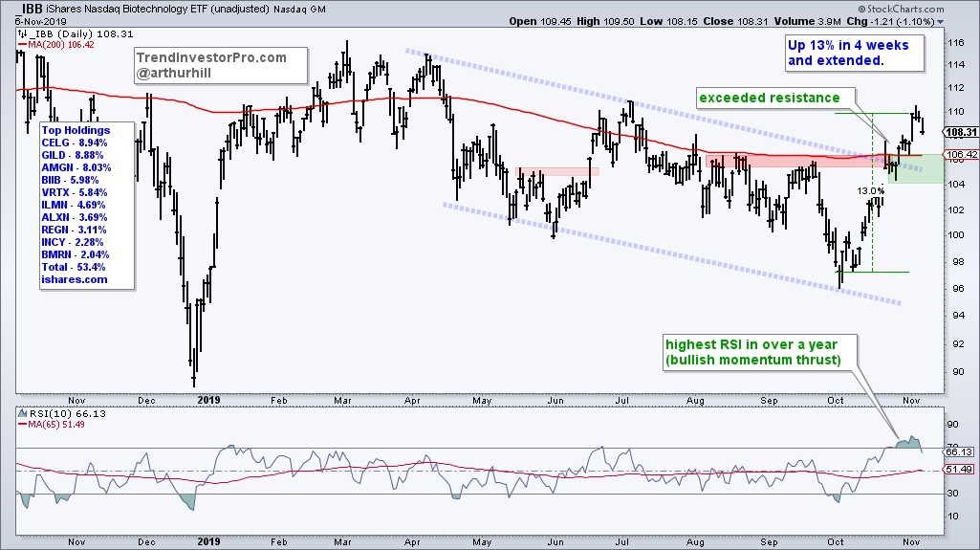
Task: Click the area icon before RSI(10)
Action: [x=23, y=414]
